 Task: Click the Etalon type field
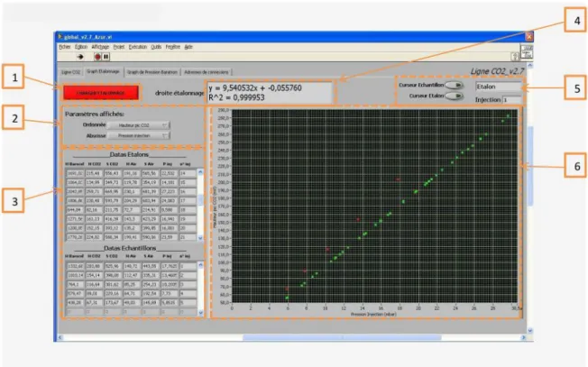(499, 87)
